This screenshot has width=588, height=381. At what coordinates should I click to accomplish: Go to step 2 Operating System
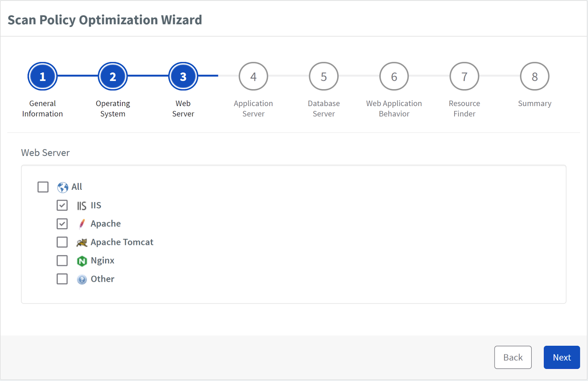tap(113, 76)
